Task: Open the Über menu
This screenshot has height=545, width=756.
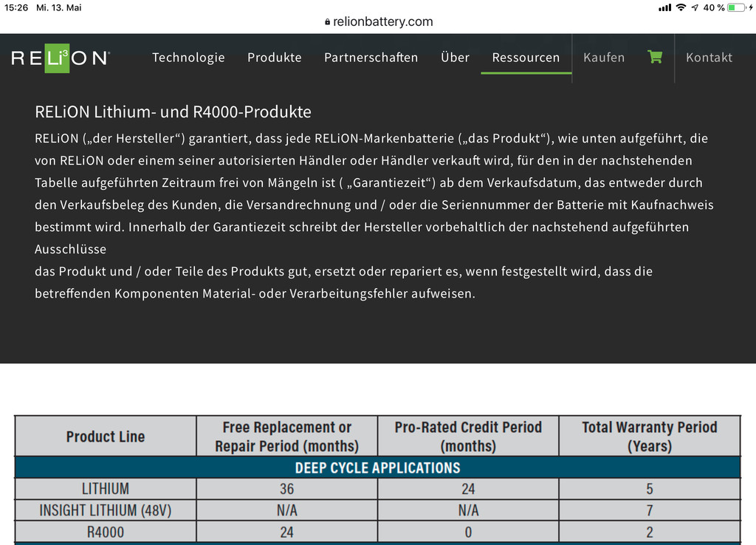Action: pyautogui.click(x=455, y=57)
